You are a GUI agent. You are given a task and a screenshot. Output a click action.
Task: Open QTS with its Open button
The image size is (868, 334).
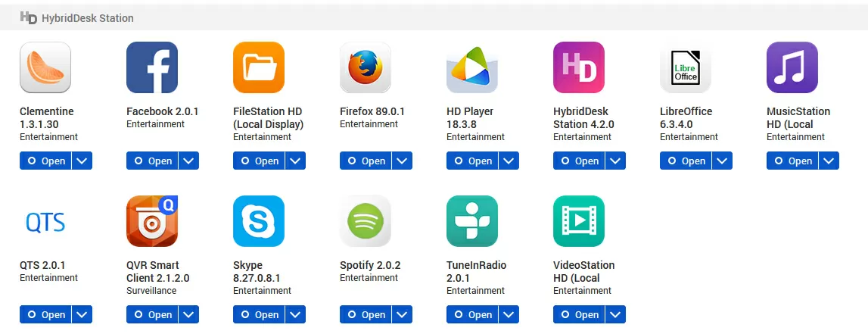point(45,314)
